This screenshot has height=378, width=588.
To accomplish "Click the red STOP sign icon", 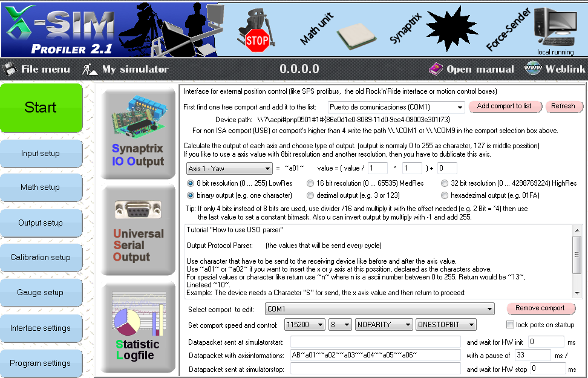I will 257,40.
